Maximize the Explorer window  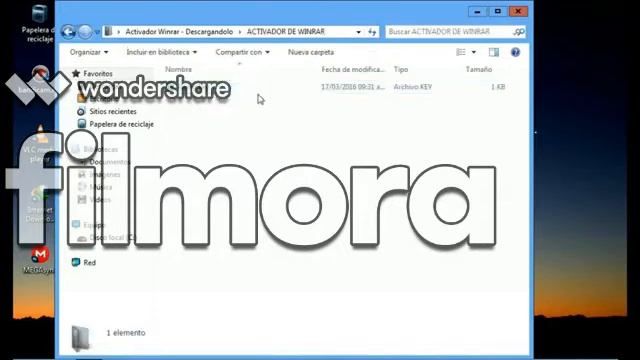(498, 11)
